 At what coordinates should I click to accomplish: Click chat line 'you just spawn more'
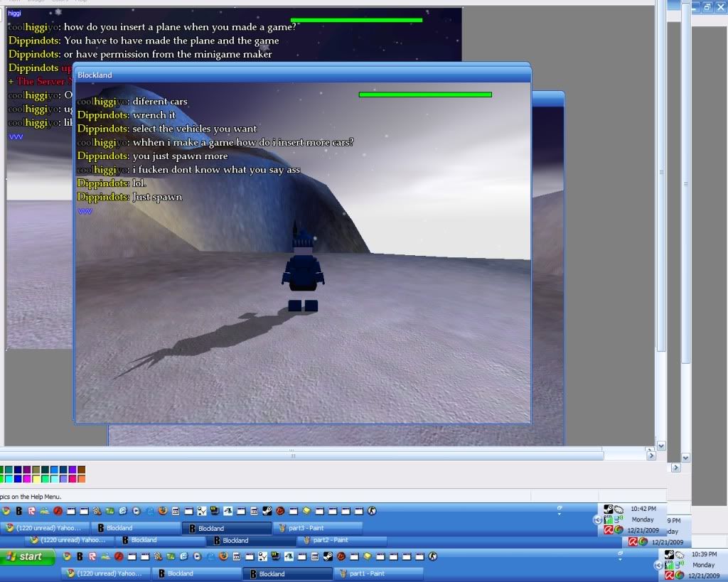coord(180,156)
